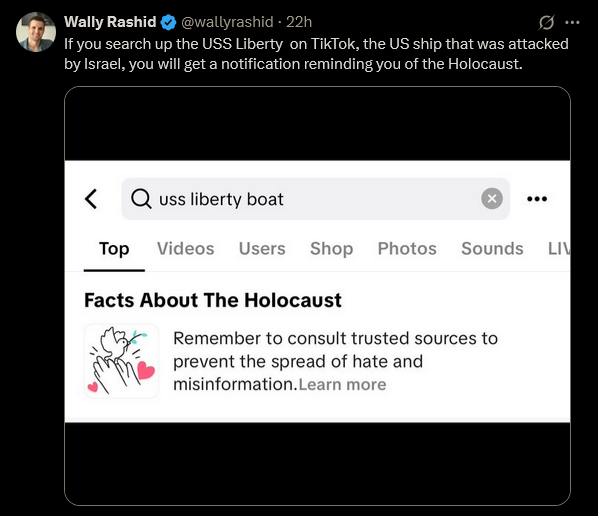The width and height of the screenshot is (598, 516).
Task: Click the blue verified badge
Action: (168, 23)
